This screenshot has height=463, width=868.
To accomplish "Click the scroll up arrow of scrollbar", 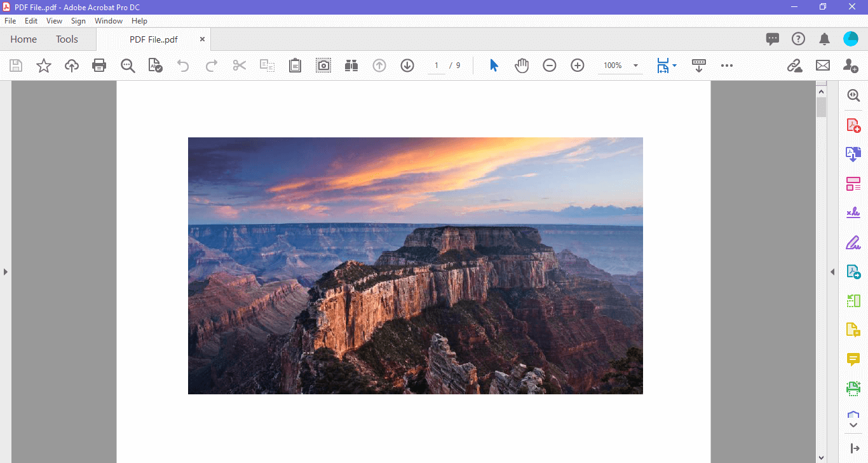I will pos(821,92).
